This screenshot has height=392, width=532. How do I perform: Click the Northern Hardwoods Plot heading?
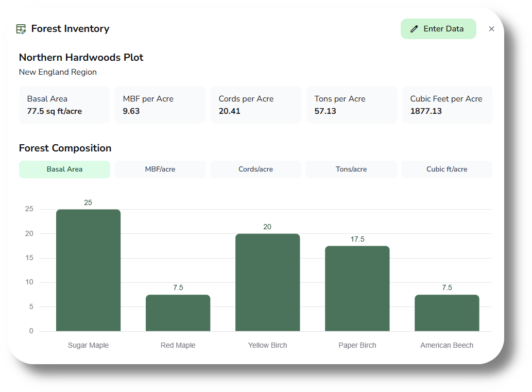tap(81, 58)
